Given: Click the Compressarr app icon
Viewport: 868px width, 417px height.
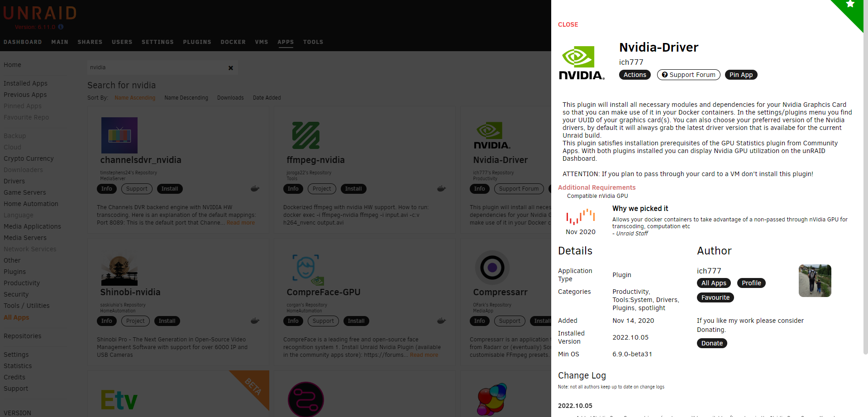Looking at the screenshot, I should pos(492,268).
